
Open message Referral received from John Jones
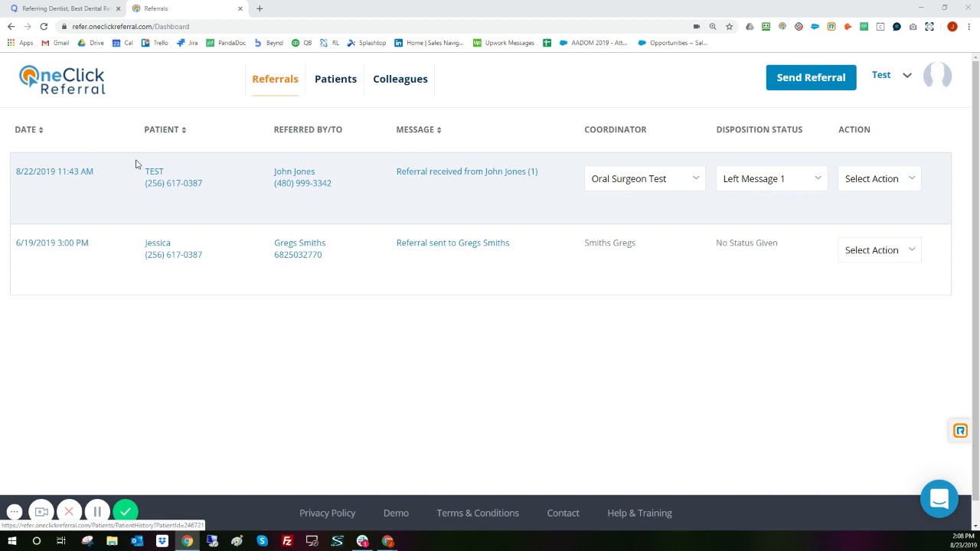[467, 171]
